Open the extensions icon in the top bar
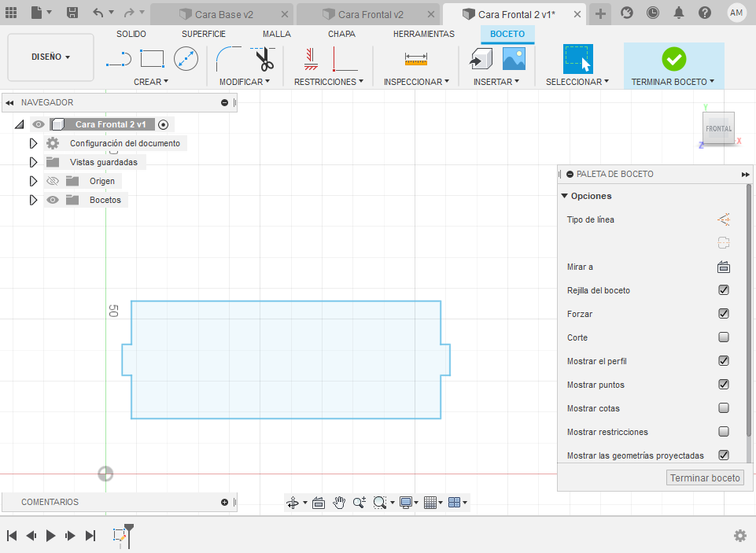The width and height of the screenshot is (756, 553). pos(627,13)
